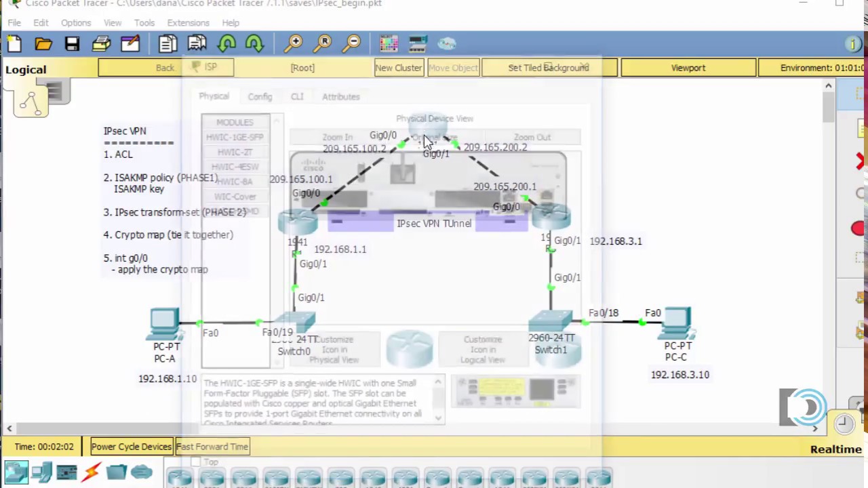Viewport: 868px width, 488px height.
Task: Click the realtime clock icon
Action: [x=844, y=424]
